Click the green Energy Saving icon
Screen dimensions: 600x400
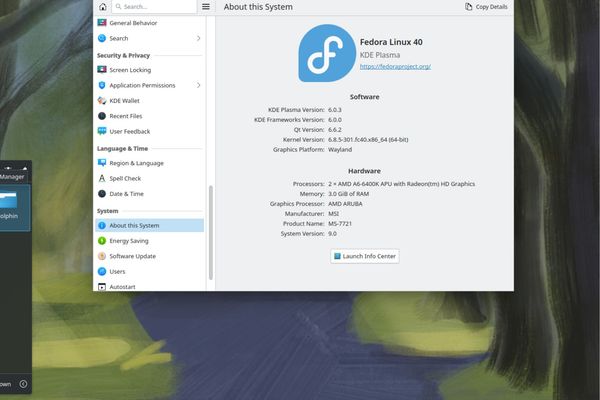click(x=102, y=241)
